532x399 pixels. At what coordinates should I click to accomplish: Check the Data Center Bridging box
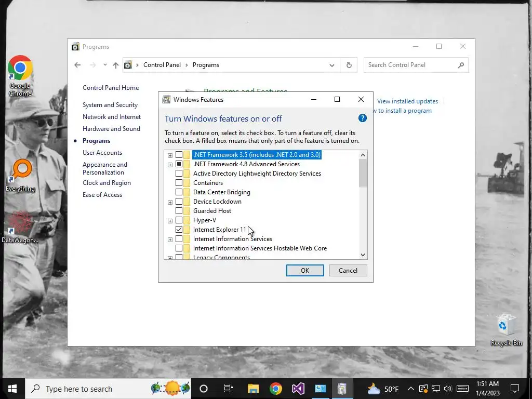[x=179, y=192]
